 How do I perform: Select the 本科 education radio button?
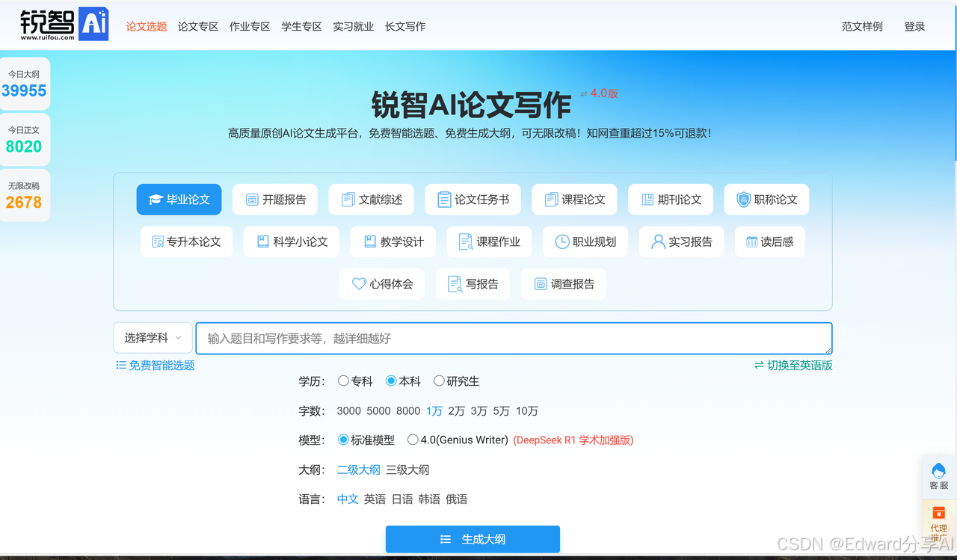[x=391, y=381]
